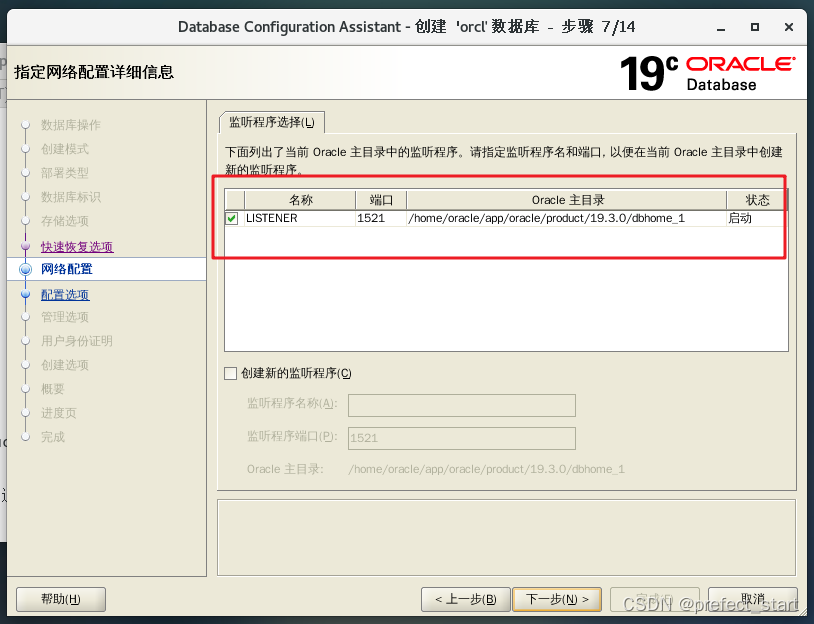The height and width of the screenshot is (624, 814).
Task: Click the 网络配置 step bullet icon
Action: pos(25,269)
